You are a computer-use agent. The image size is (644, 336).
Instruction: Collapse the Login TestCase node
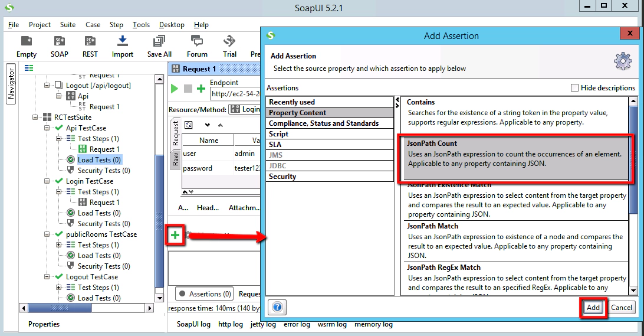[47, 181]
